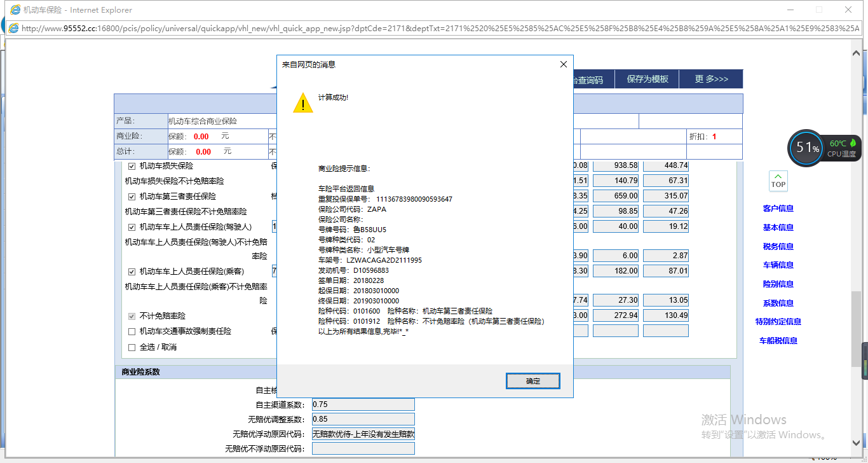This screenshot has width=868, height=463.
Task: Toggle 机动车车上人员责任保险(乘客) checkbox
Action: pos(132,272)
